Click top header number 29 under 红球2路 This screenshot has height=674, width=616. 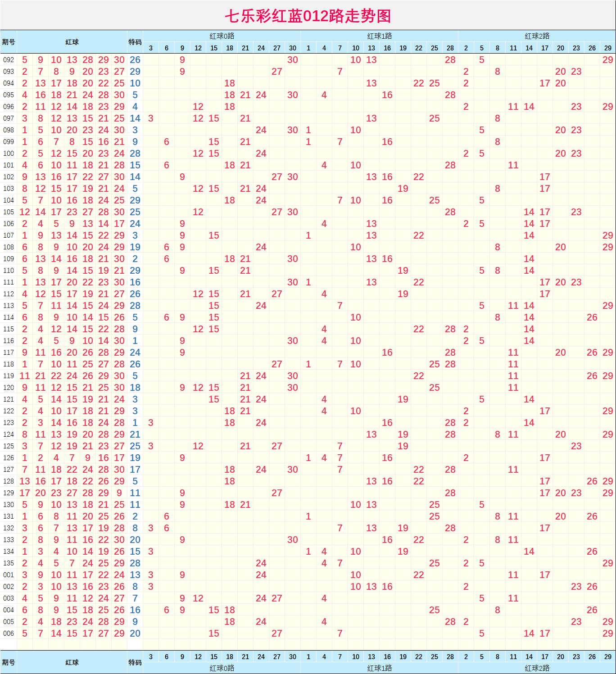coord(608,48)
